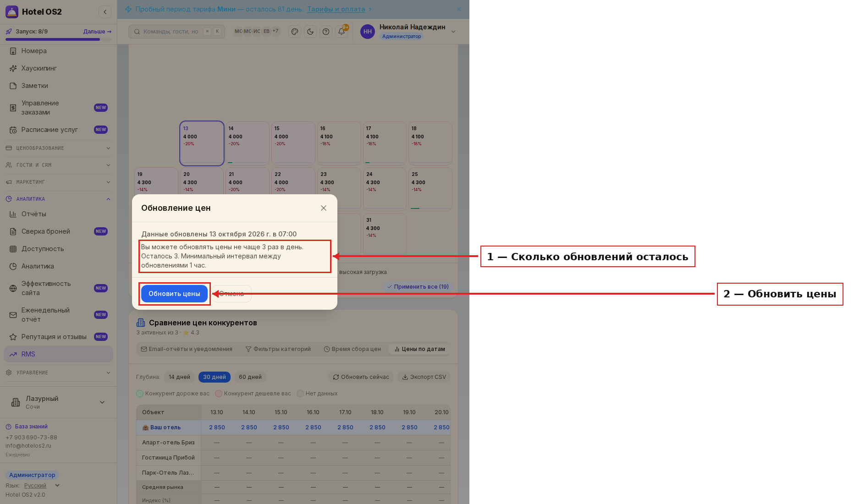Click the Обновить цены button in dialog
The height and width of the screenshot is (504, 854).
[174, 294]
